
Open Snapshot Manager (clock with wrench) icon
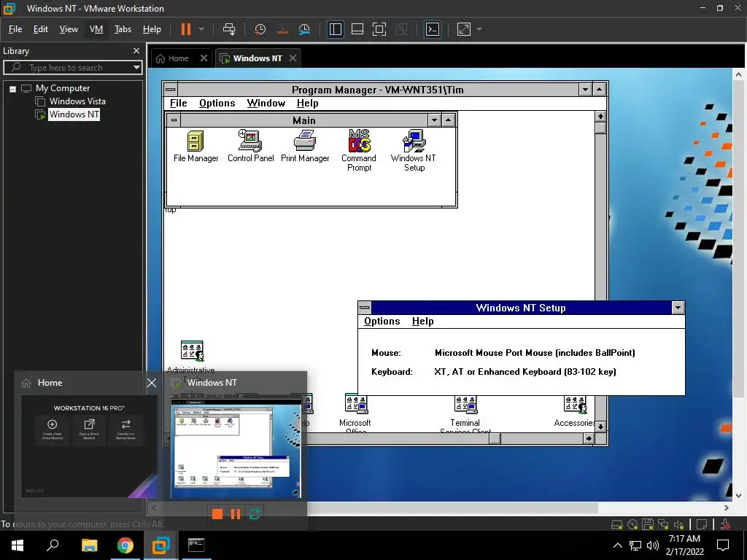point(304,29)
